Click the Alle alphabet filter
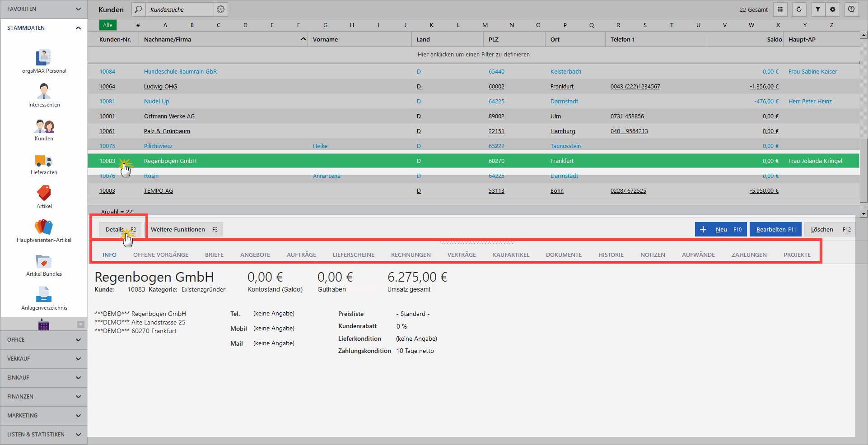Viewport: 868px width, 445px height. pos(108,25)
